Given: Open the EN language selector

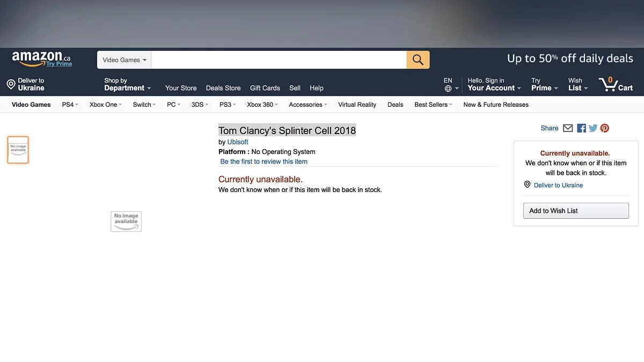Looking at the screenshot, I should tap(451, 84).
